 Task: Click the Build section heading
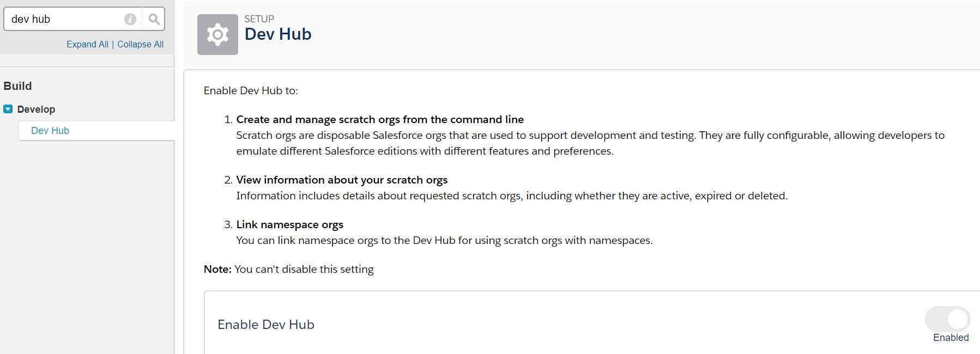[17, 86]
